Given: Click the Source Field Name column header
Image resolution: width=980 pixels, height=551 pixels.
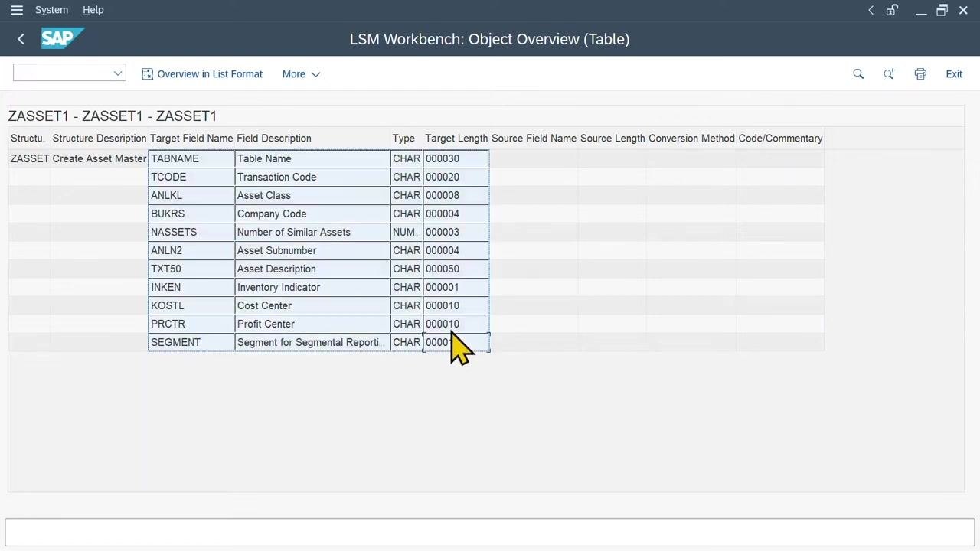Looking at the screenshot, I should [534, 139].
